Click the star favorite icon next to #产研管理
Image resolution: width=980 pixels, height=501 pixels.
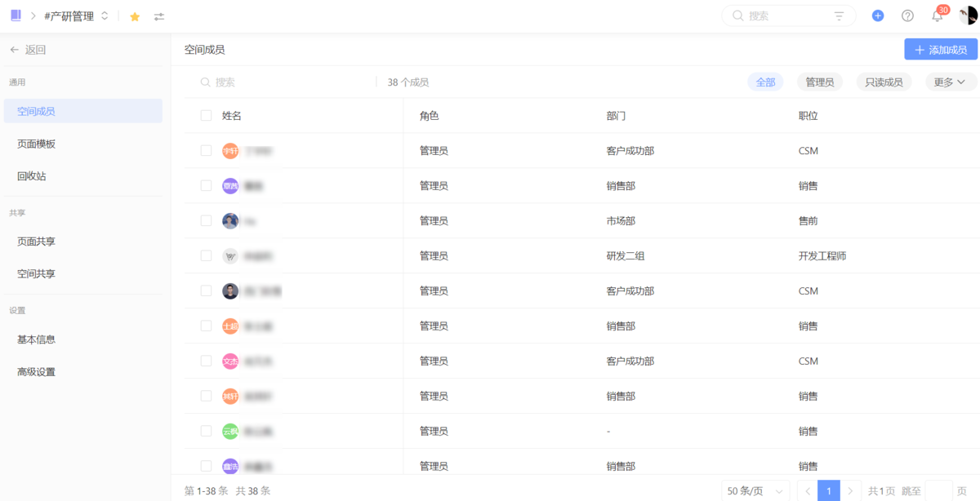[135, 16]
